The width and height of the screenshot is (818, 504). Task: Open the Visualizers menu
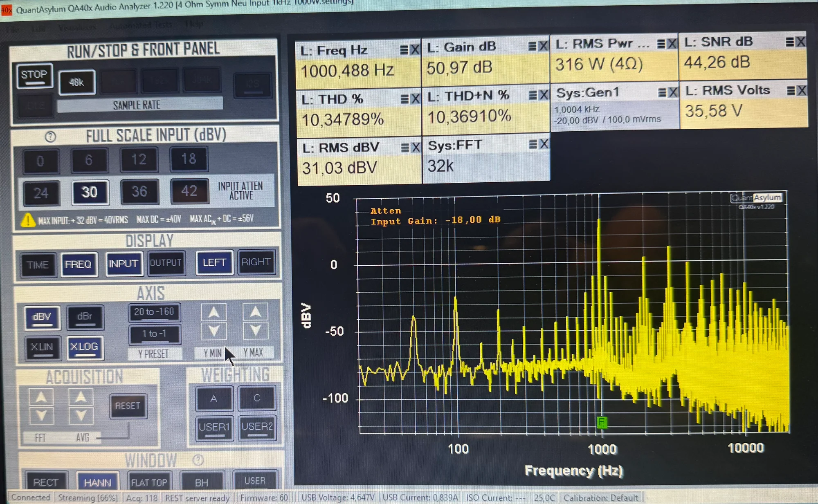[x=77, y=28]
